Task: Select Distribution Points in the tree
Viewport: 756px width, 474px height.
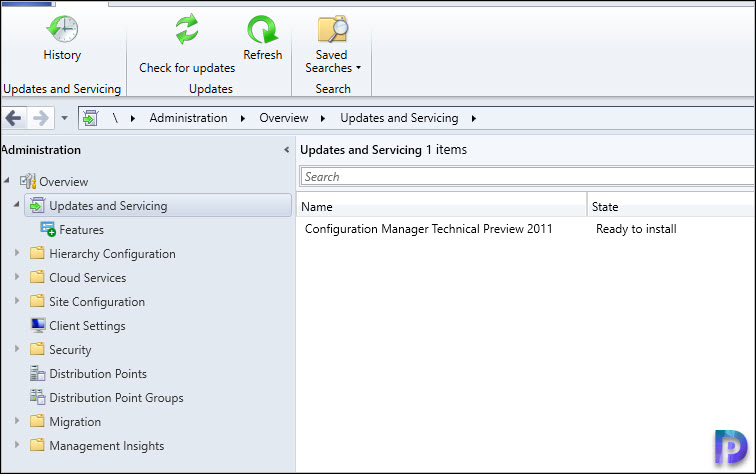Action: click(98, 374)
